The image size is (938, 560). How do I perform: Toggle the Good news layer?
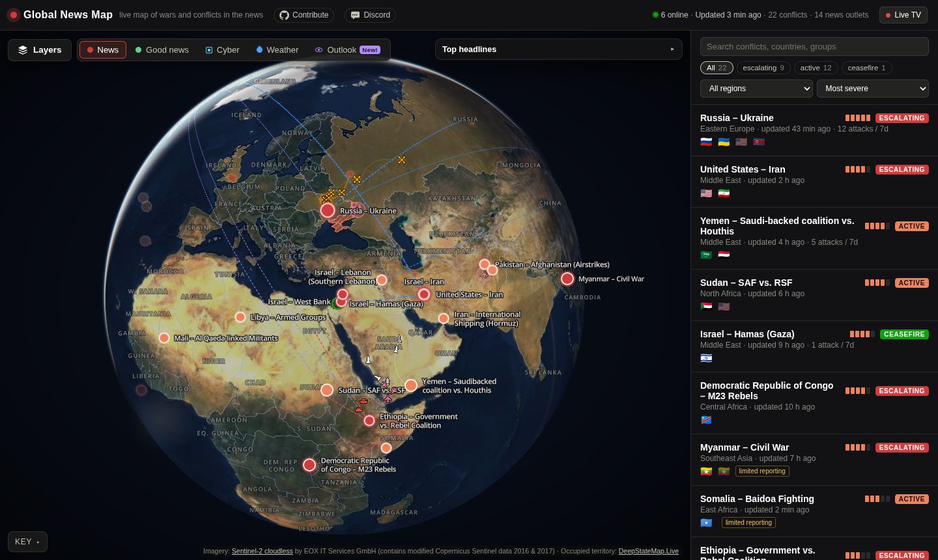tap(162, 50)
